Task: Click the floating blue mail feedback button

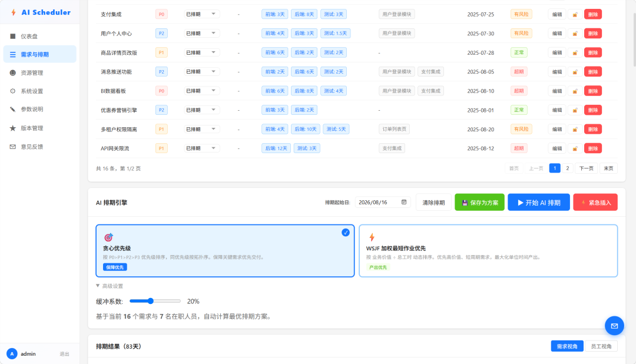Action: click(614, 326)
